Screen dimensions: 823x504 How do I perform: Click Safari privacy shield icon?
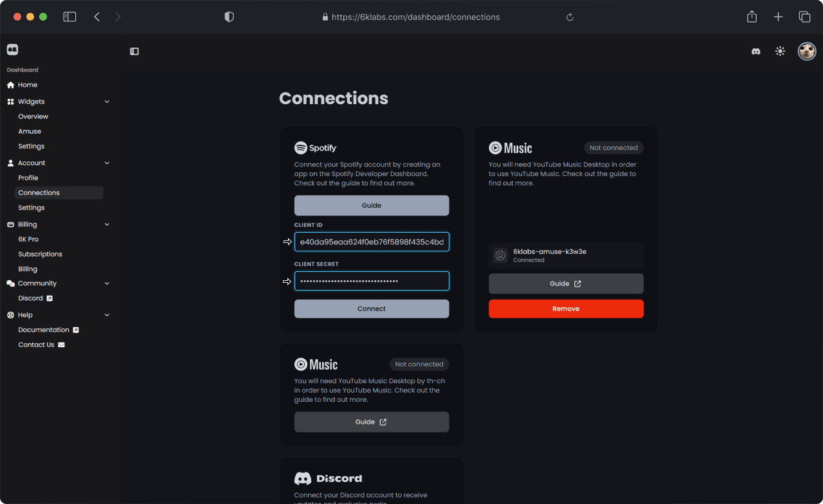click(229, 17)
